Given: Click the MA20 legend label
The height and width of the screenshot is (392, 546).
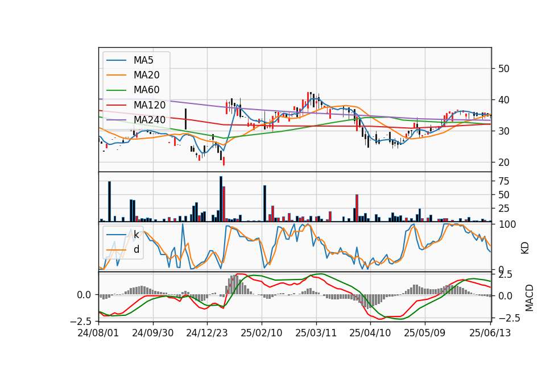Looking at the screenshot, I should click(x=146, y=75).
